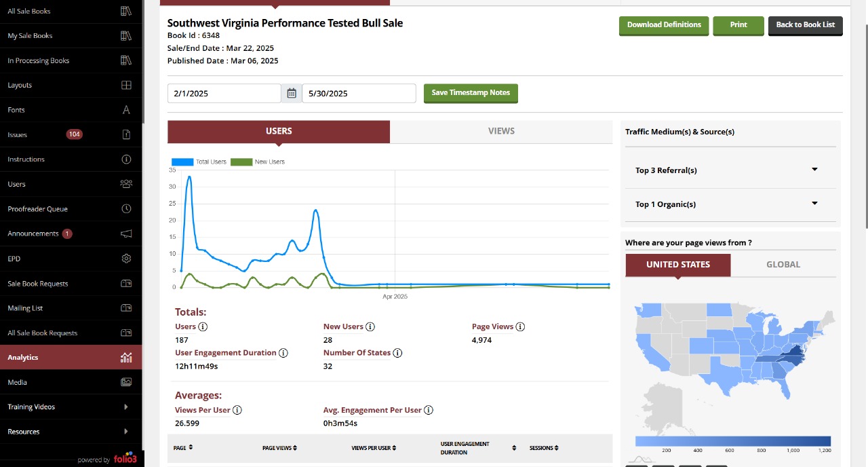Click info icon next to Views Per User

[x=237, y=410]
